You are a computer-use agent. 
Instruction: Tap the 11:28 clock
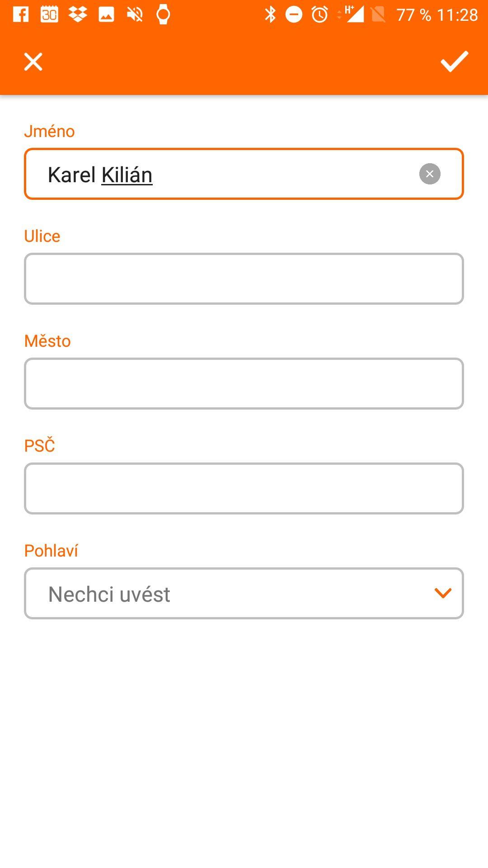click(457, 15)
